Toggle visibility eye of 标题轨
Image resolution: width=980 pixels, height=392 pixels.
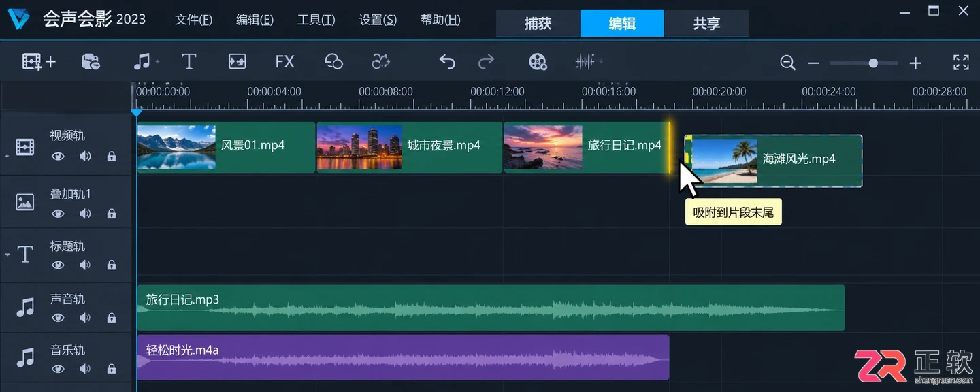coord(59,266)
